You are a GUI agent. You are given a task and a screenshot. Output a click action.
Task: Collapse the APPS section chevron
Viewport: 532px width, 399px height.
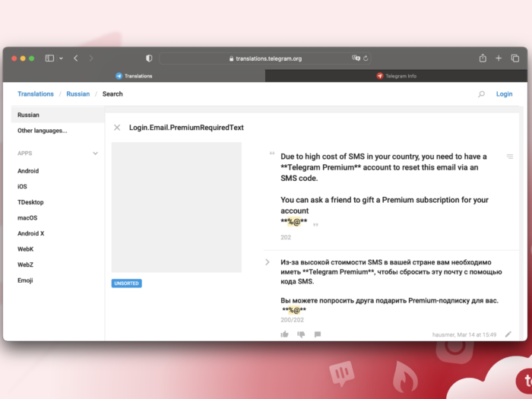[x=95, y=154]
